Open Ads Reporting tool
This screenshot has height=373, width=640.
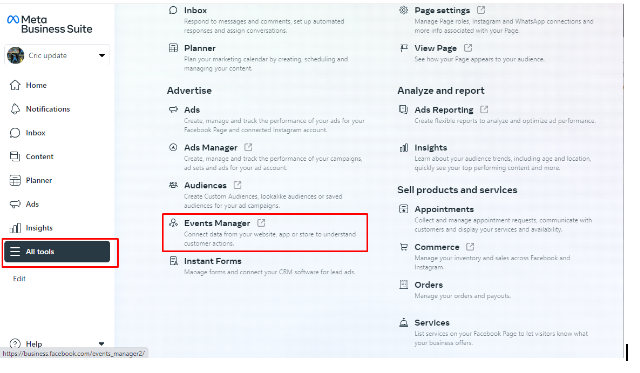444,110
